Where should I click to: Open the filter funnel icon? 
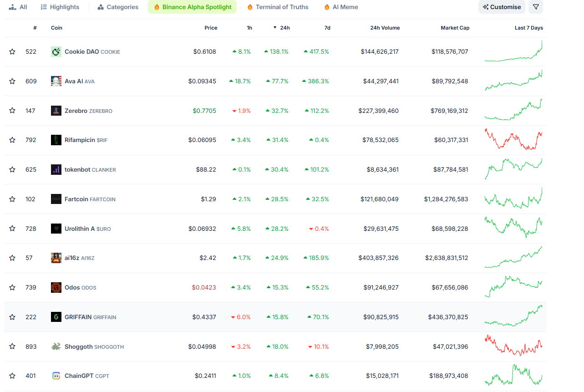[536, 7]
